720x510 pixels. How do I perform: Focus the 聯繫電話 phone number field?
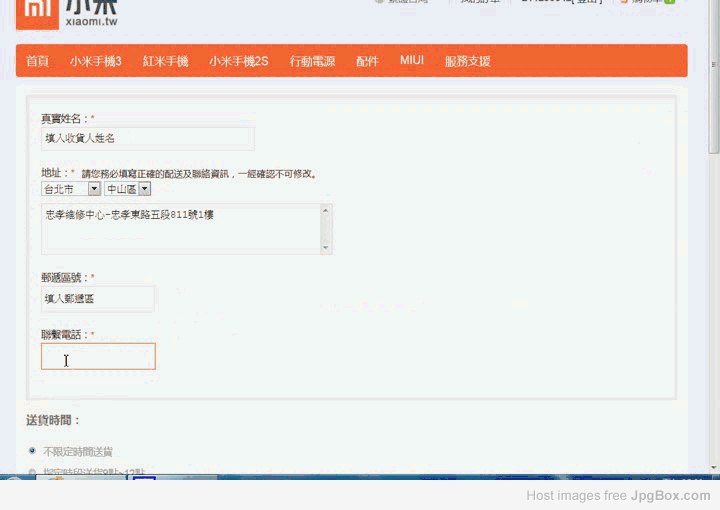tap(98, 357)
